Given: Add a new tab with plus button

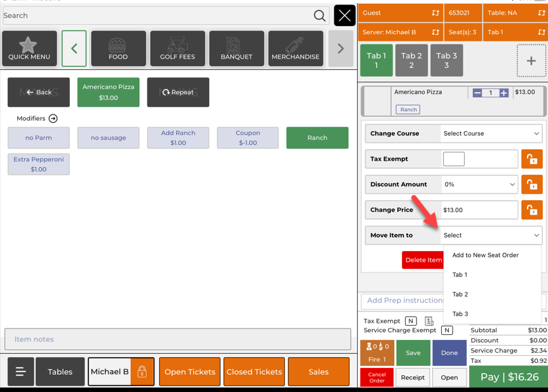Looking at the screenshot, I should coord(531,61).
